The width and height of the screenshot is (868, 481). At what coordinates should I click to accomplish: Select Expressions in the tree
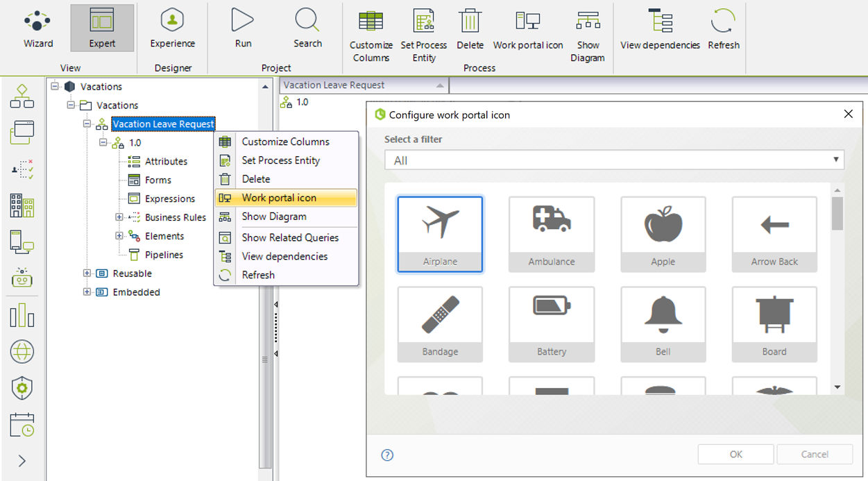(170, 199)
